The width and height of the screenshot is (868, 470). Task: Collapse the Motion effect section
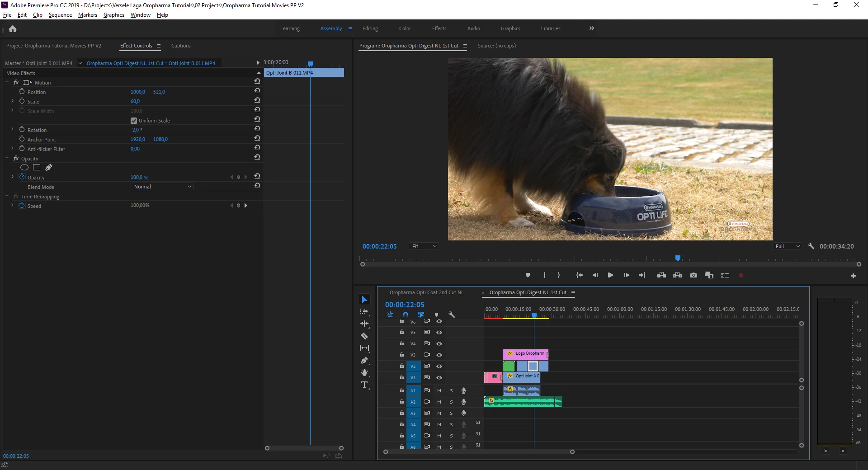pos(7,82)
